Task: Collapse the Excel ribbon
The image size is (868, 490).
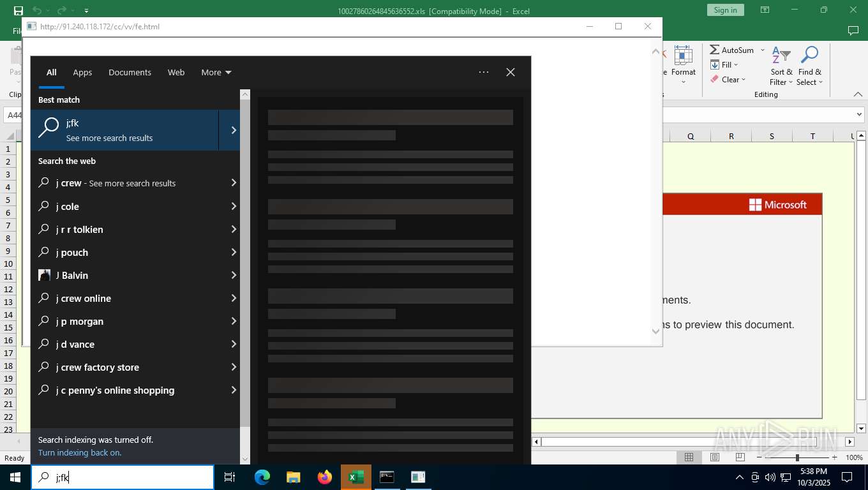Action: pyautogui.click(x=858, y=94)
